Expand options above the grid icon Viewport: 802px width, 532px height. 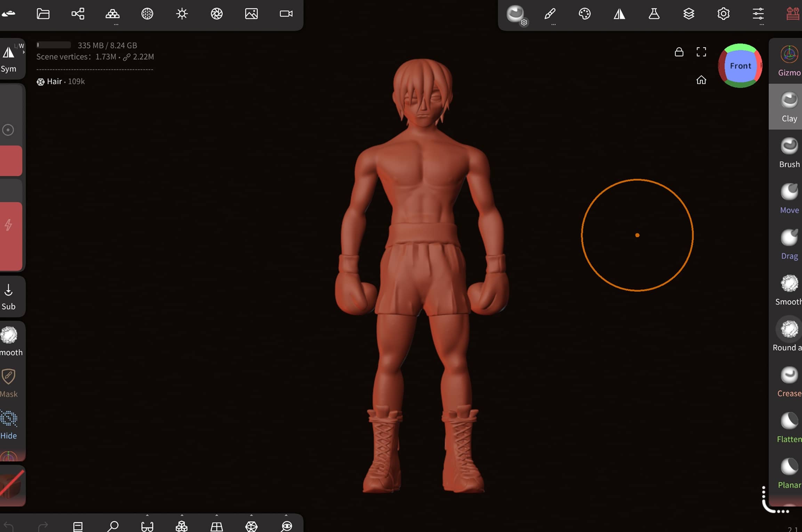[217, 516]
